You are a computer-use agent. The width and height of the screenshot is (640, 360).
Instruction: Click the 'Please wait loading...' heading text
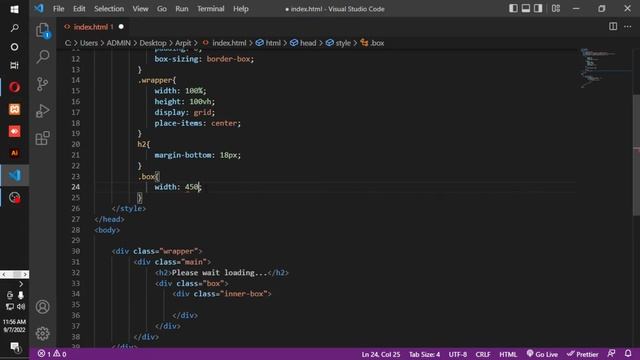[x=219, y=273]
